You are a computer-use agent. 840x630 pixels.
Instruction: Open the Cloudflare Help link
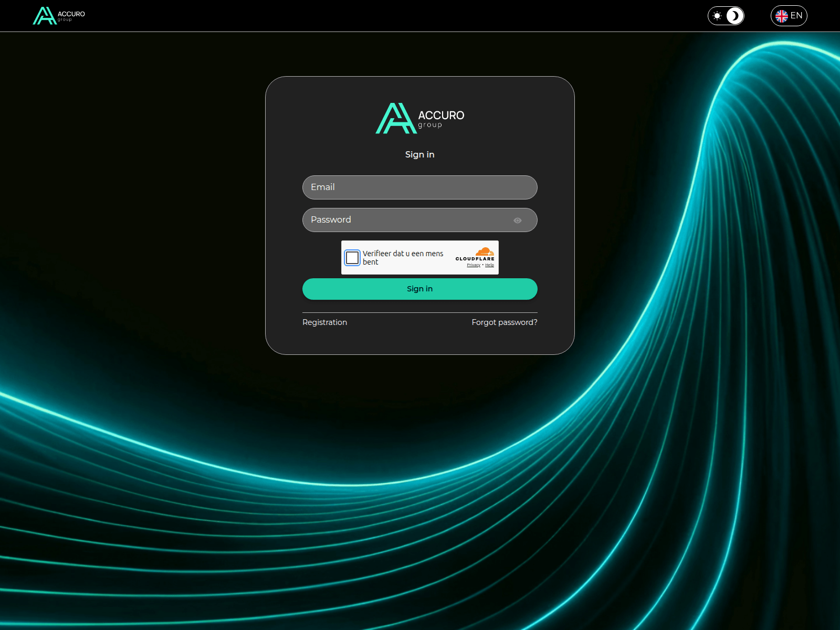(489, 265)
